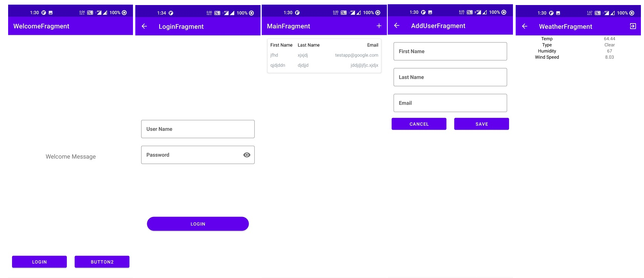The width and height of the screenshot is (644, 278).
Task: Select the jfhd first name cell
Action: [274, 55]
